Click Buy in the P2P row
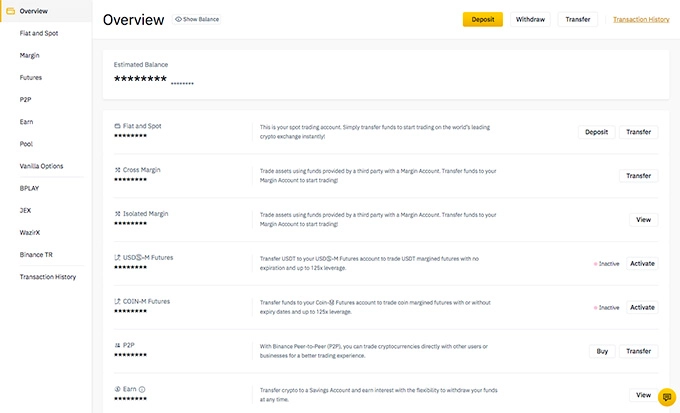 click(x=602, y=351)
